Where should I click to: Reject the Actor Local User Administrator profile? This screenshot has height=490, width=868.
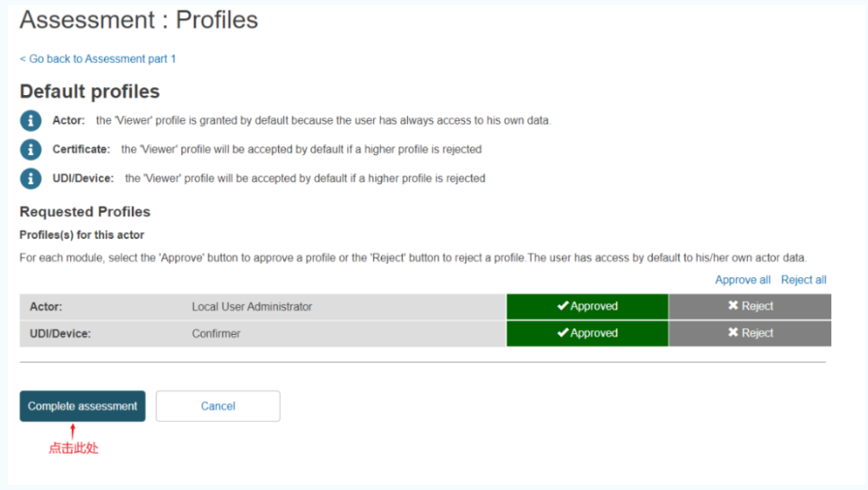click(750, 306)
